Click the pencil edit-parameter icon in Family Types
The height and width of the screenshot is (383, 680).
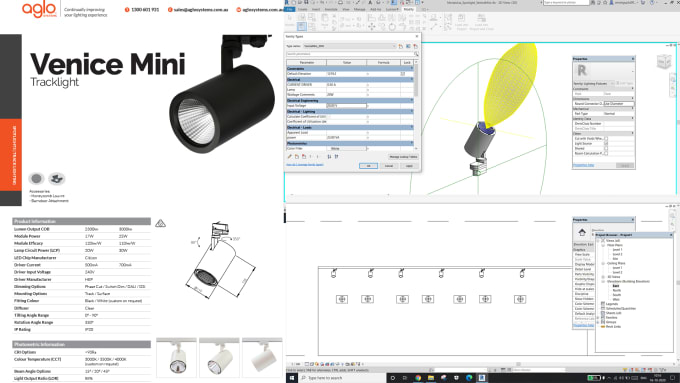[x=290, y=157]
